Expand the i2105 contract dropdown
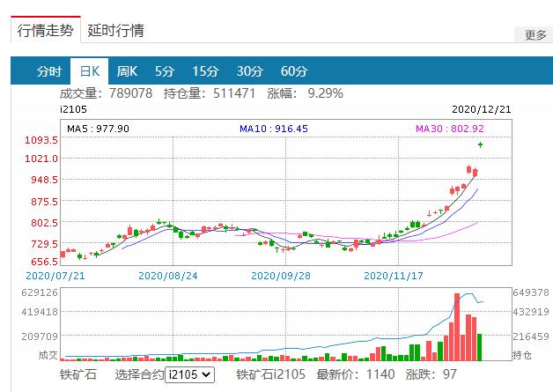Image resolution: width=553 pixels, height=392 pixels. [x=189, y=374]
